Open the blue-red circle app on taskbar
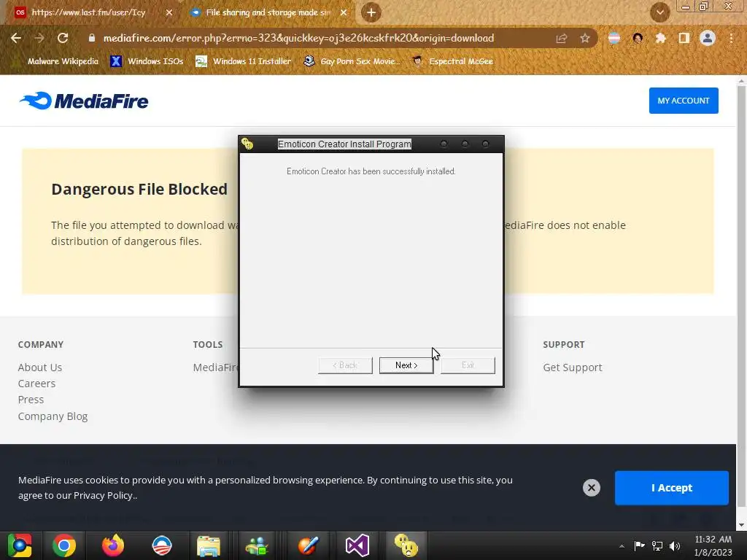Screen dimensions: 747x560 coord(162,545)
